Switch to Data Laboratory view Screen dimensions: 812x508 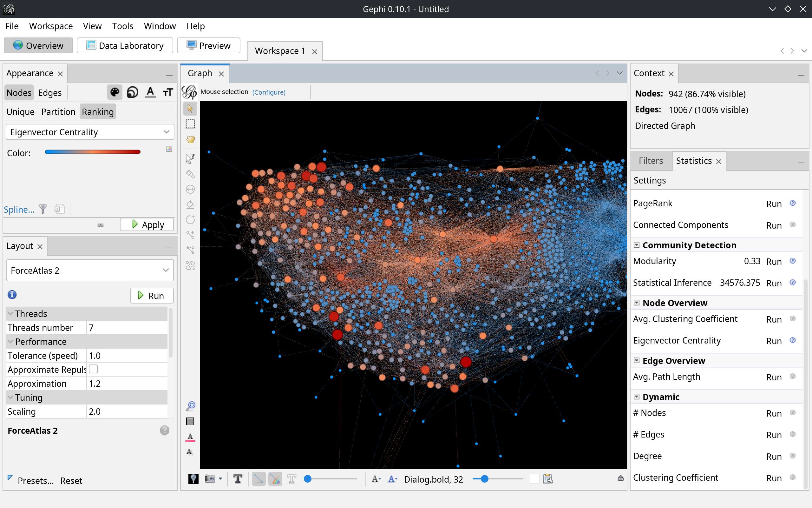point(125,45)
